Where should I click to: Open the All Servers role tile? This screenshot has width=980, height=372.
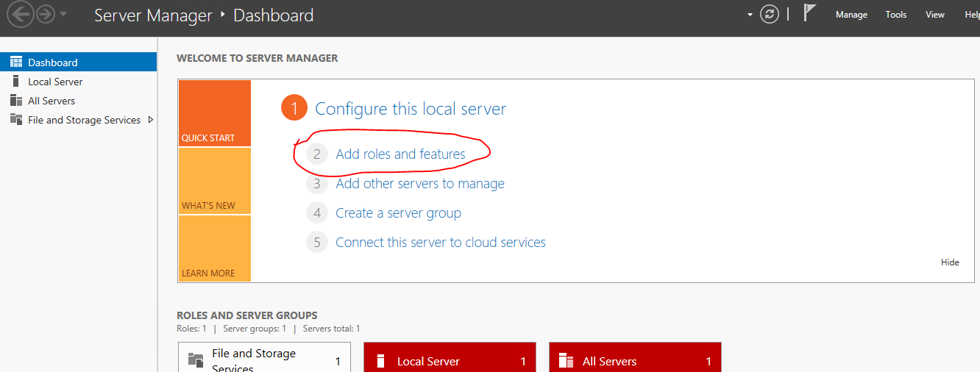click(635, 357)
